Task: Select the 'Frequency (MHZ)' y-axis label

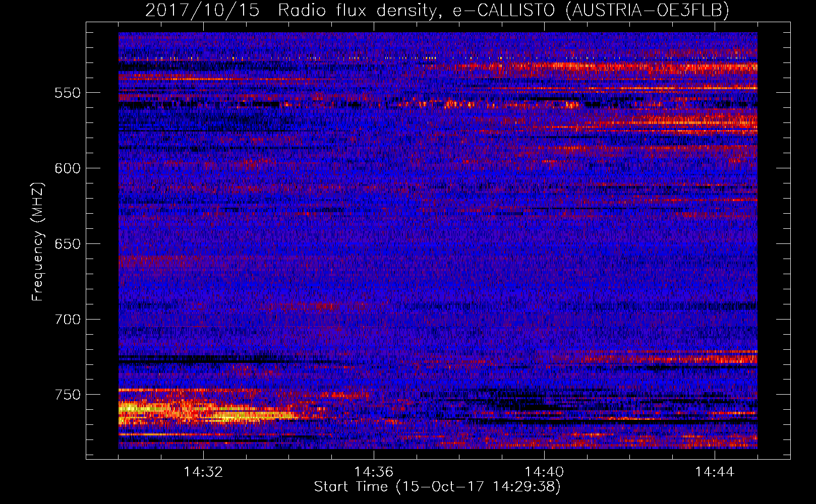Action: pyautogui.click(x=38, y=242)
